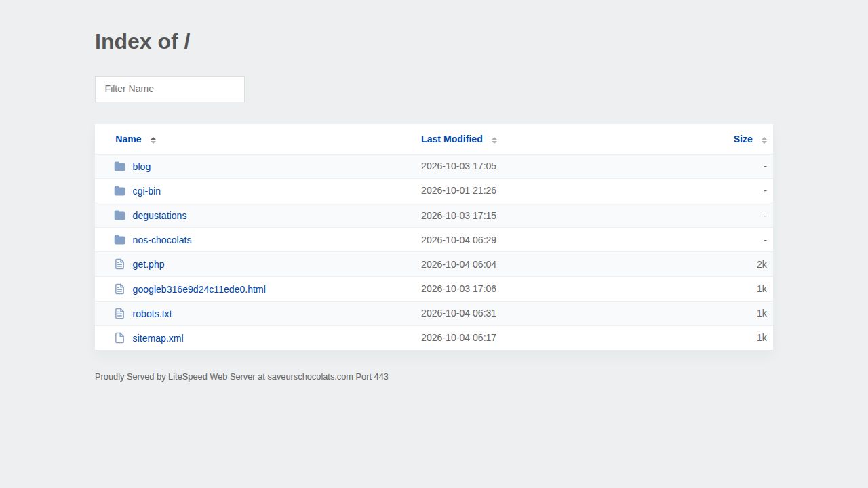
Task: Click the Index of / page heading
Action: pos(142,41)
